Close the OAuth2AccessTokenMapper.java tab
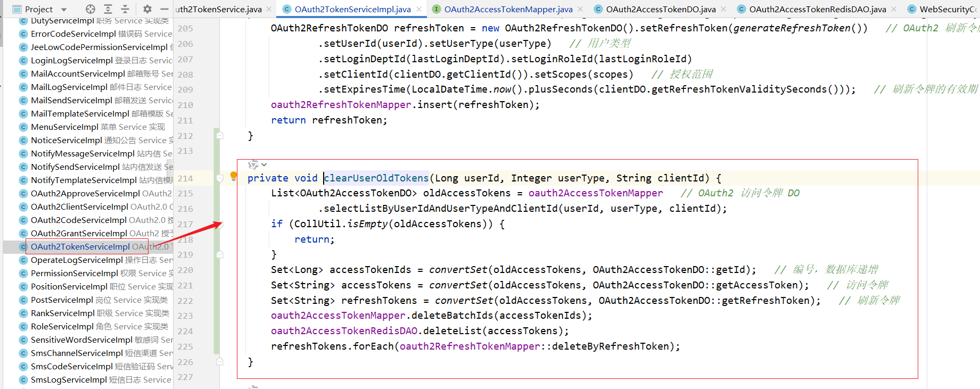Screen dimensions: 980x389 (x=580, y=9)
